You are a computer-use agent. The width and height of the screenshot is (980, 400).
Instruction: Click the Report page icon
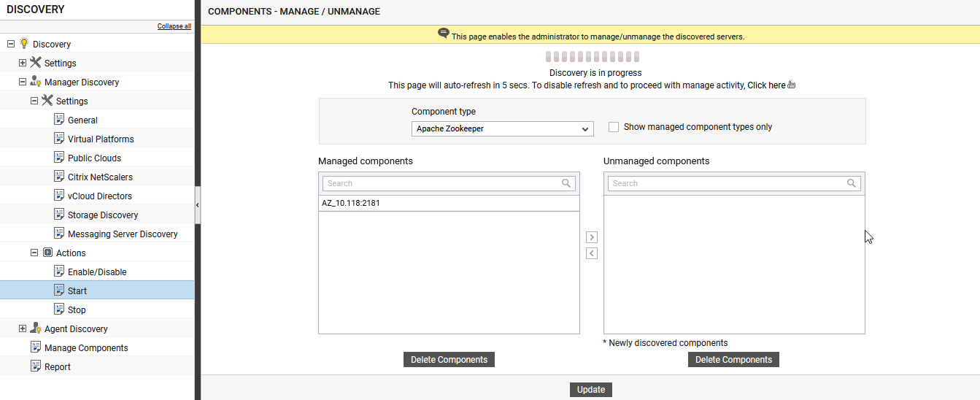36,366
